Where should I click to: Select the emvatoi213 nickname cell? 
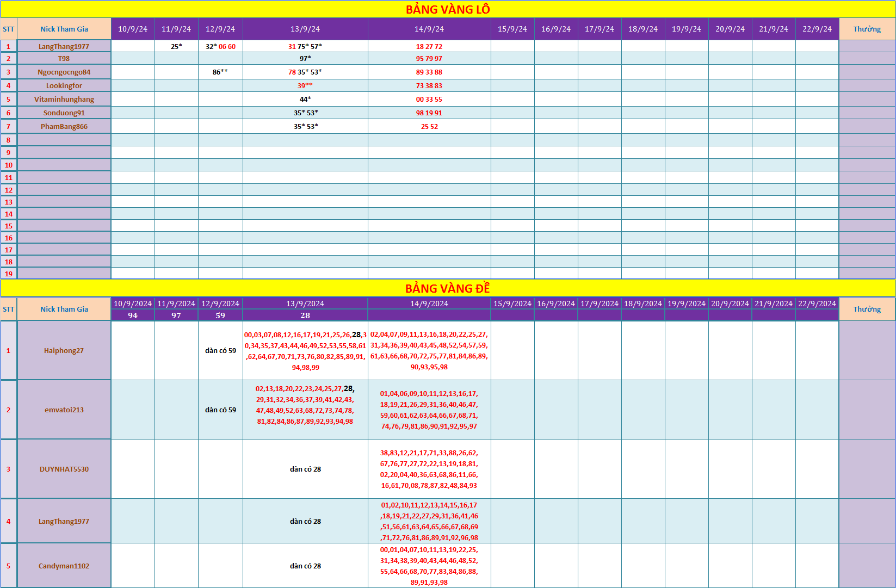point(64,410)
